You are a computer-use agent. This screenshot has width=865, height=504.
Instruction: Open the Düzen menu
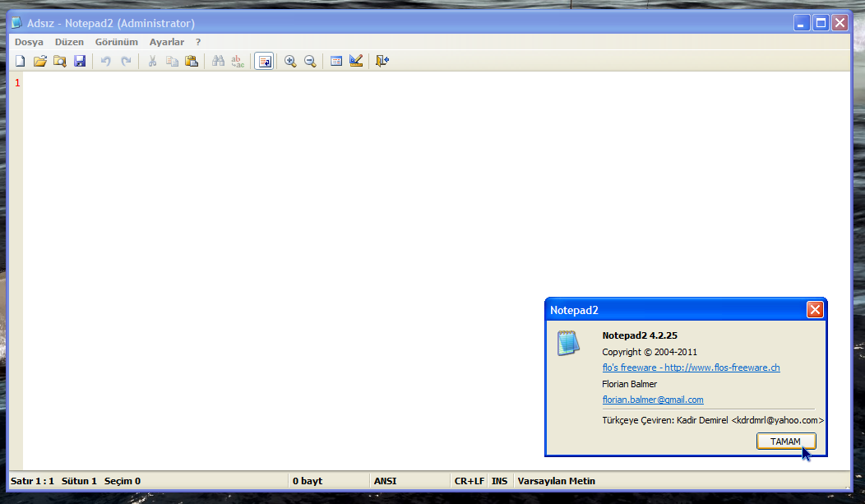click(x=70, y=42)
